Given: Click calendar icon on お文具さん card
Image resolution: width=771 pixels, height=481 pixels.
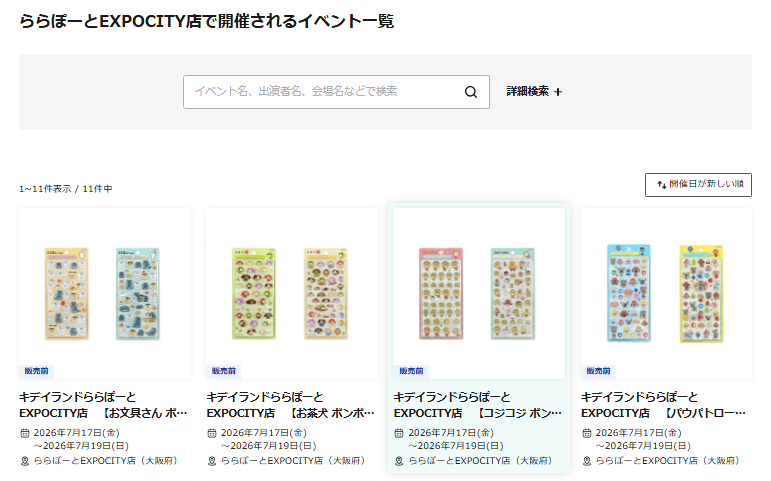Looking at the screenshot, I should coord(25,433).
